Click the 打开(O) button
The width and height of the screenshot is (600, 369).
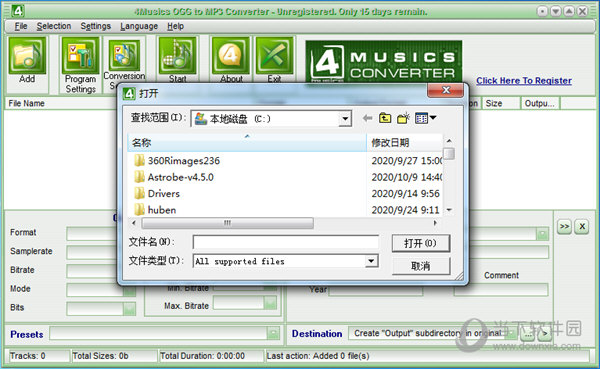click(421, 243)
